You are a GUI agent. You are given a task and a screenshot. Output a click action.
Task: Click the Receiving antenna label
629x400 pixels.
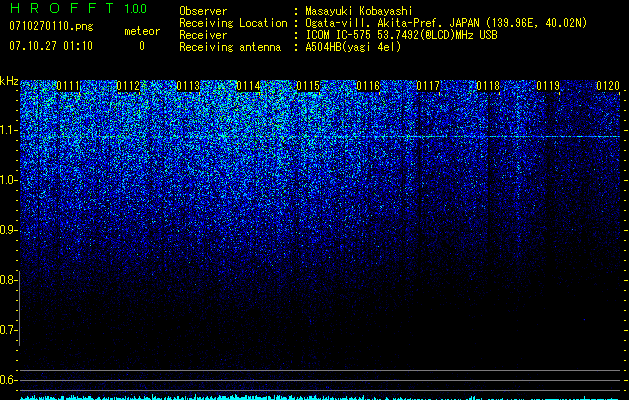230,47
